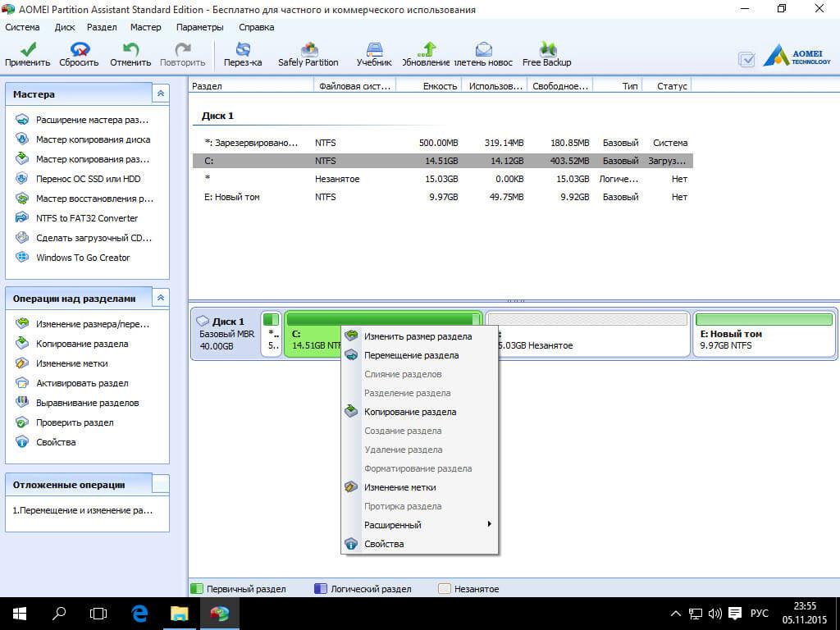Select the pending operation Перемещение и изменение

[x=83, y=510]
